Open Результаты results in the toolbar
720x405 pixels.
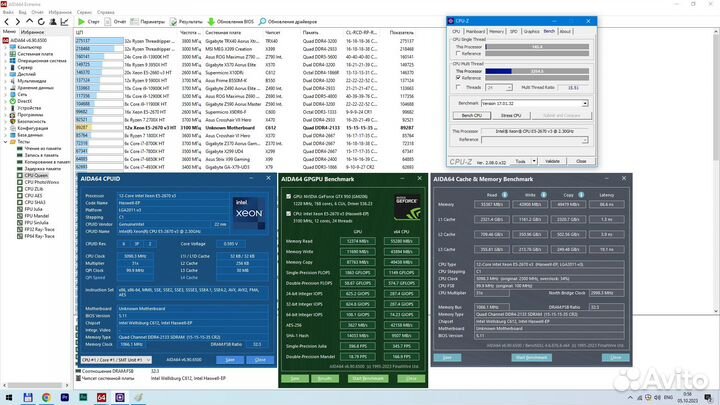point(186,22)
